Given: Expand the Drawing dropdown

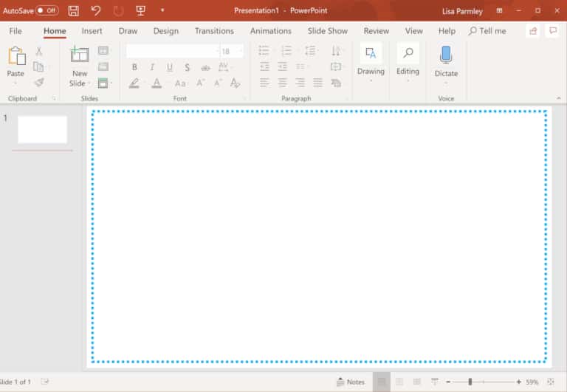Looking at the screenshot, I should (371, 62).
